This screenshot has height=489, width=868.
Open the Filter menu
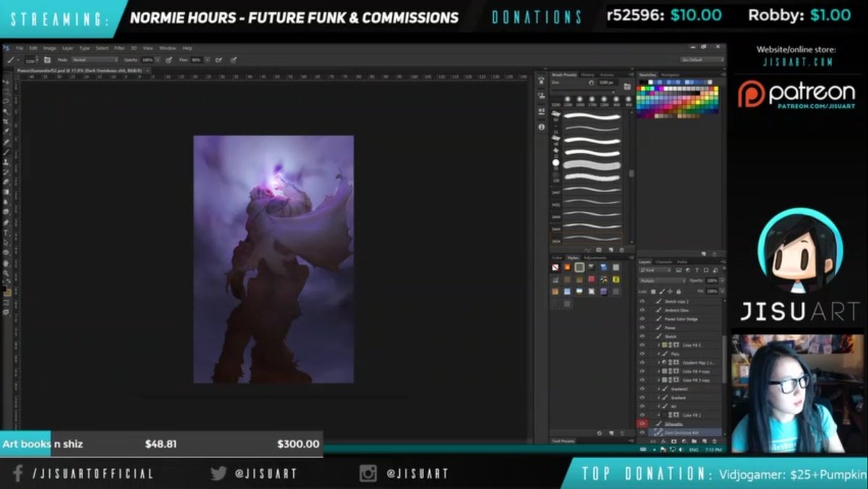(119, 48)
